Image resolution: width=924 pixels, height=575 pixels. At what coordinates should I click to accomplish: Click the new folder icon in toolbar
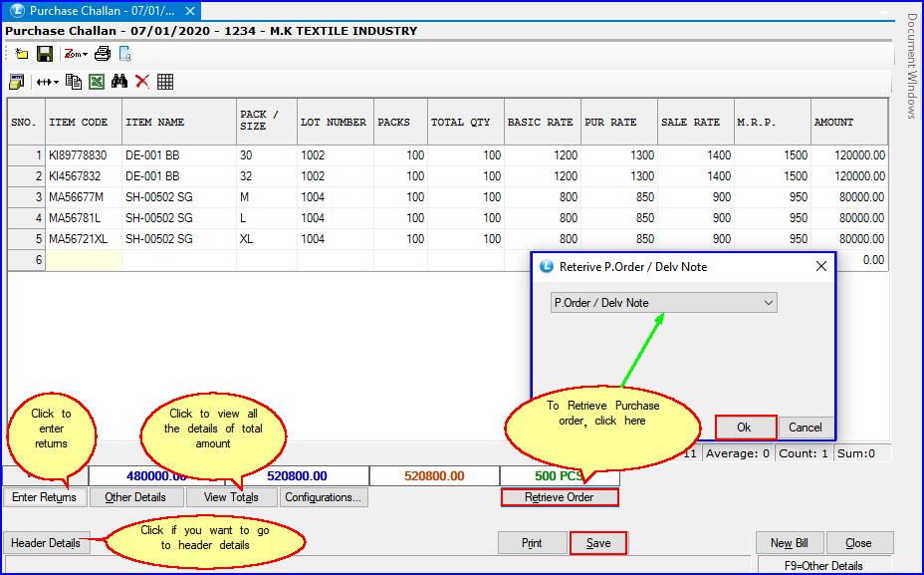(21, 54)
